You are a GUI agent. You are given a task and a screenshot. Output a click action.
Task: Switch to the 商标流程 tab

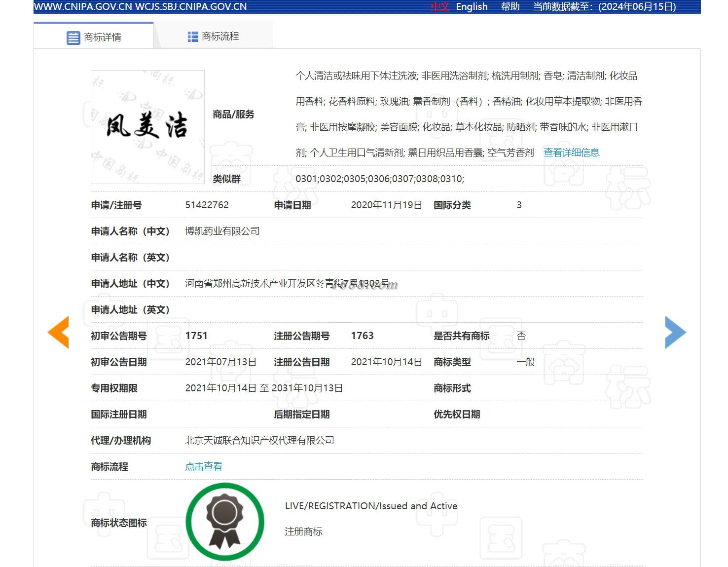coord(214,36)
